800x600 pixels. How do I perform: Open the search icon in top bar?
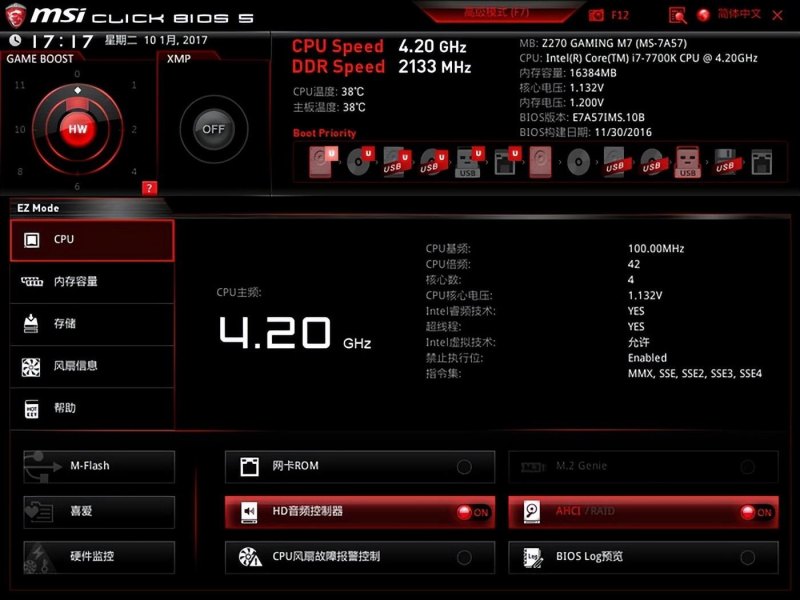pyautogui.click(x=678, y=15)
